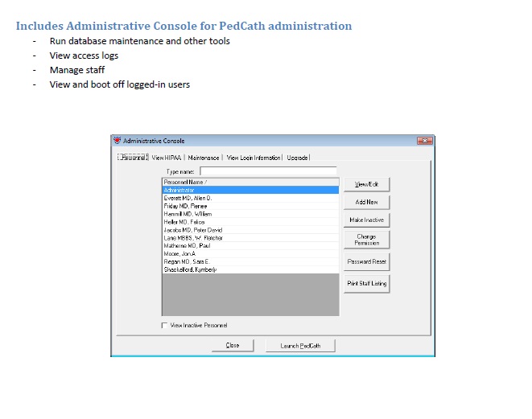Close the Administrative Console window
The image size is (532, 419).
424,141
